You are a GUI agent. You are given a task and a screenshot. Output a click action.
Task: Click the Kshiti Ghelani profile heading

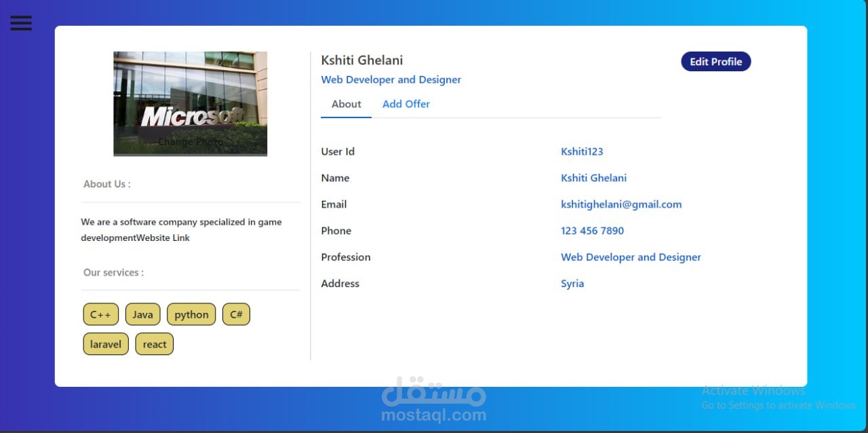pos(362,60)
